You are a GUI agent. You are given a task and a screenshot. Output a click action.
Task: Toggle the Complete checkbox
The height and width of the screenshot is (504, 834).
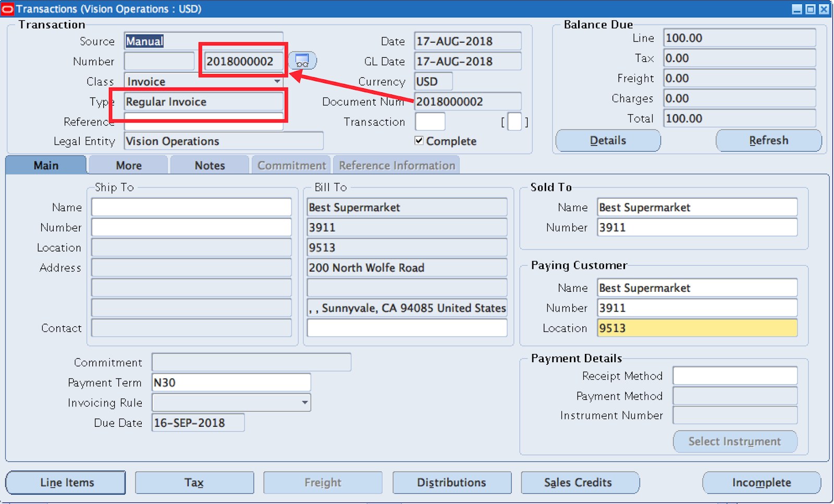[419, 140]
